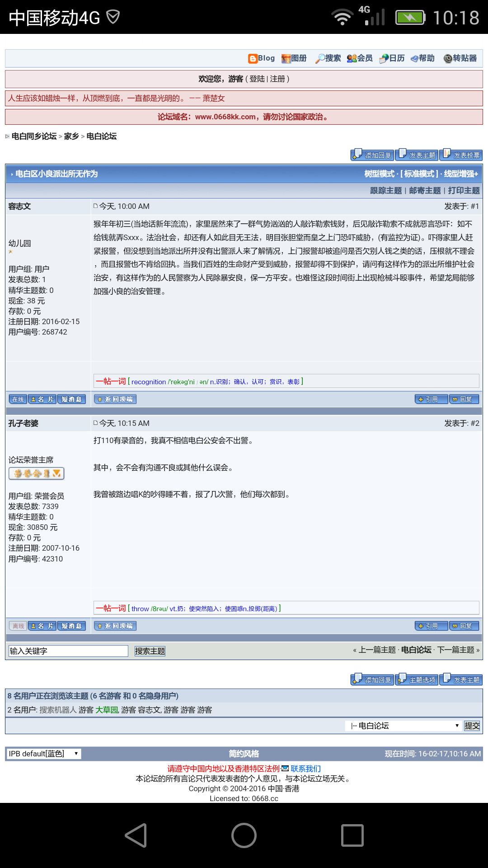This screenshot has height=868, width=488.
Task: Tap the 帮助 help icon
Action: click(414, 58)
